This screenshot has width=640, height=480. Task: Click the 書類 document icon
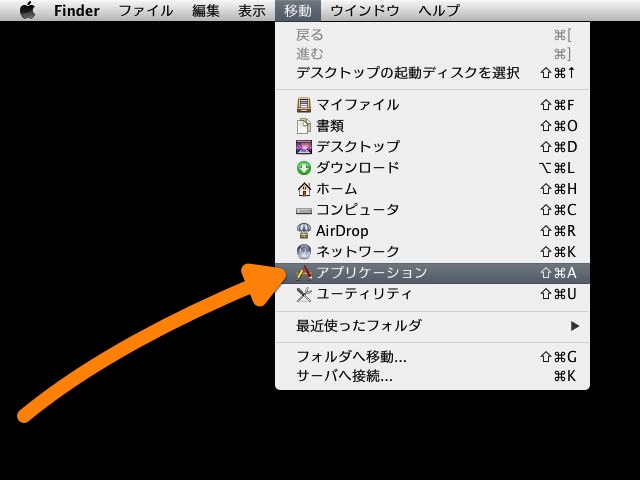304,126
